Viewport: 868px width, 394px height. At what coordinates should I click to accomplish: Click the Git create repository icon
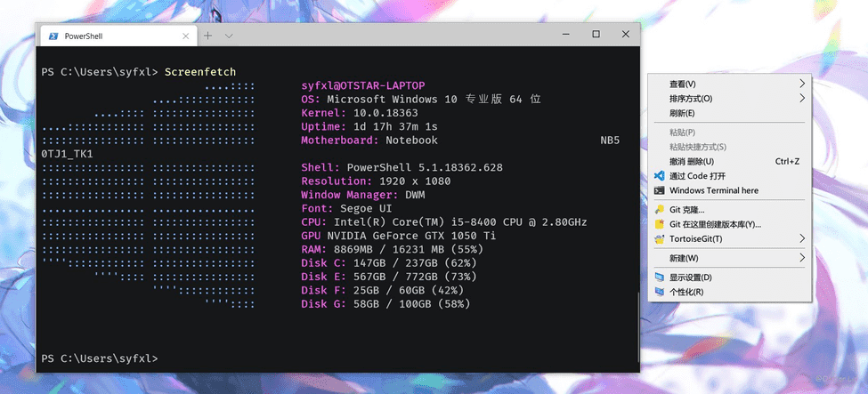[x=660, y=224]
